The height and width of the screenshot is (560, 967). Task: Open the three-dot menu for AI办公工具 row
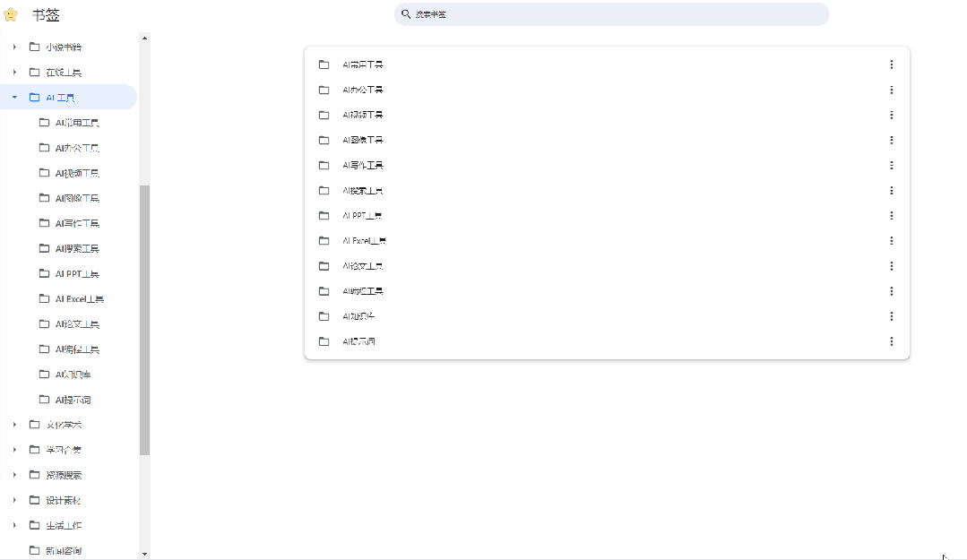pos(891,90)
